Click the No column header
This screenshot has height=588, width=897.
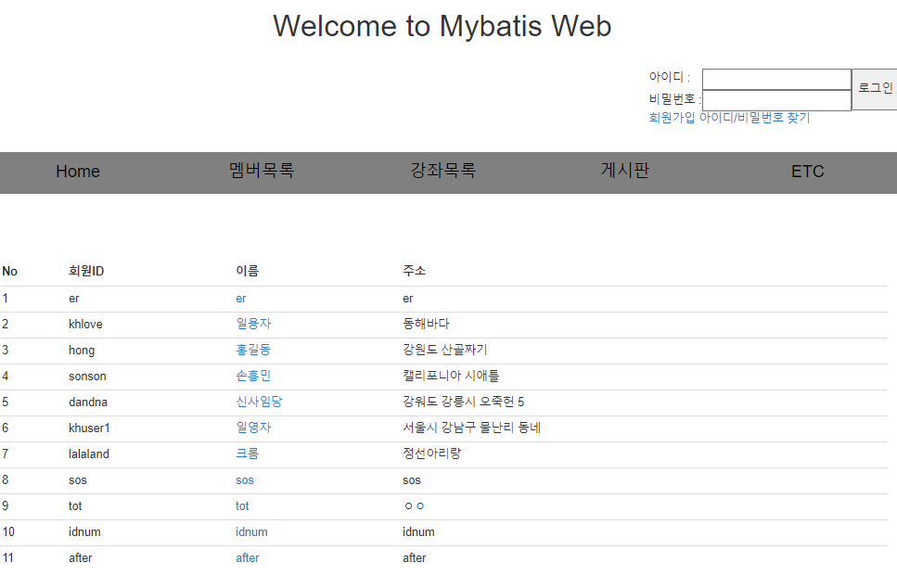click(9, 272)
